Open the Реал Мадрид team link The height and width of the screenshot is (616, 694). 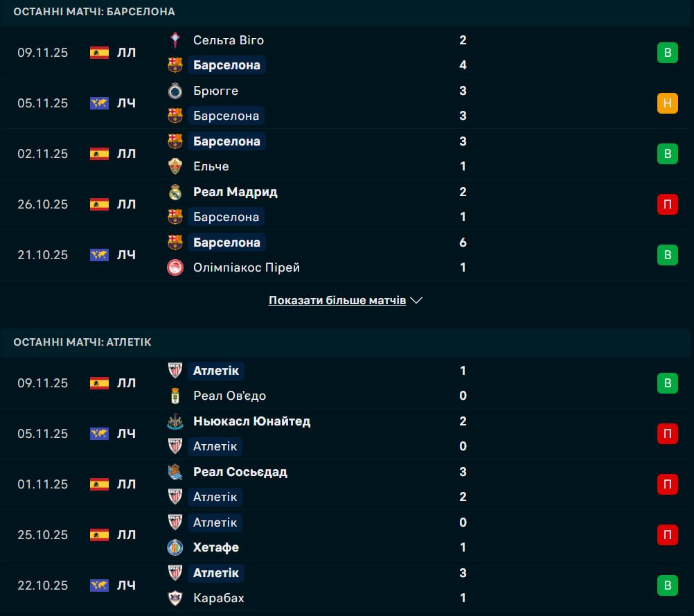pos(235,192)
